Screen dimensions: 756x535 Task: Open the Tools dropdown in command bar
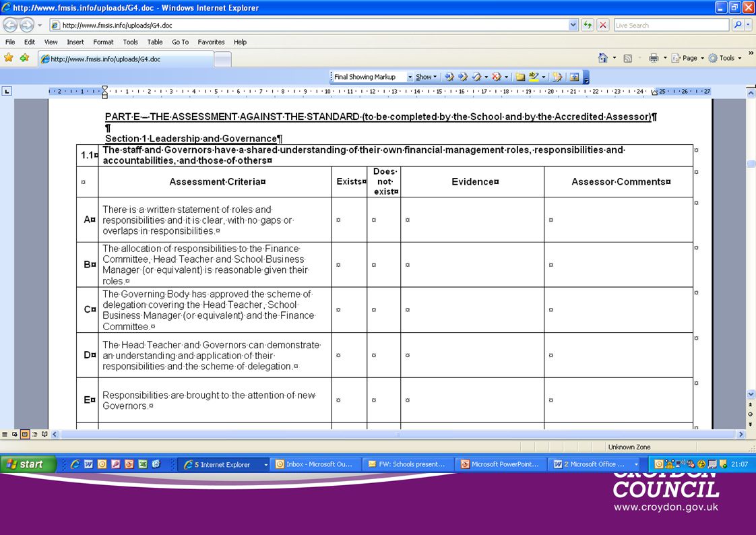[x=725, y=59]
